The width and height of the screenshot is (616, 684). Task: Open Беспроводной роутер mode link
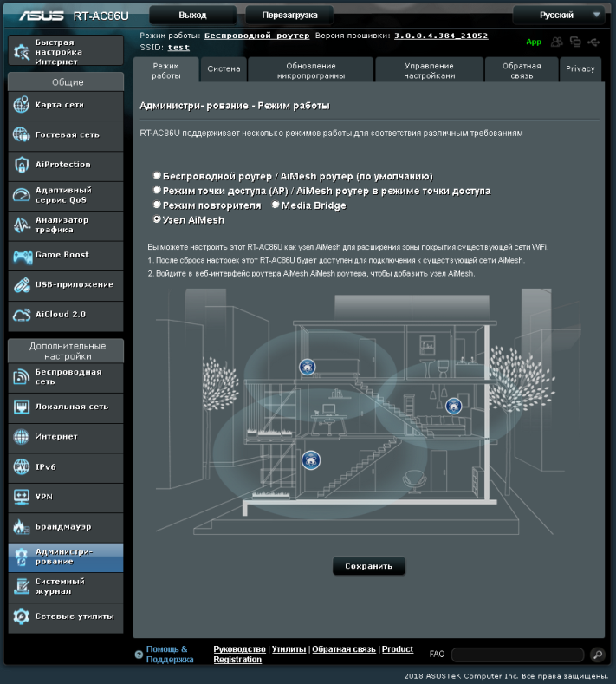[x=256, y=36]
